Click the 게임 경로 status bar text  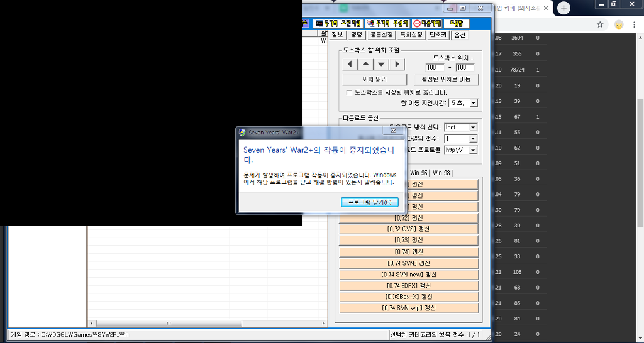tap(70, 335)
